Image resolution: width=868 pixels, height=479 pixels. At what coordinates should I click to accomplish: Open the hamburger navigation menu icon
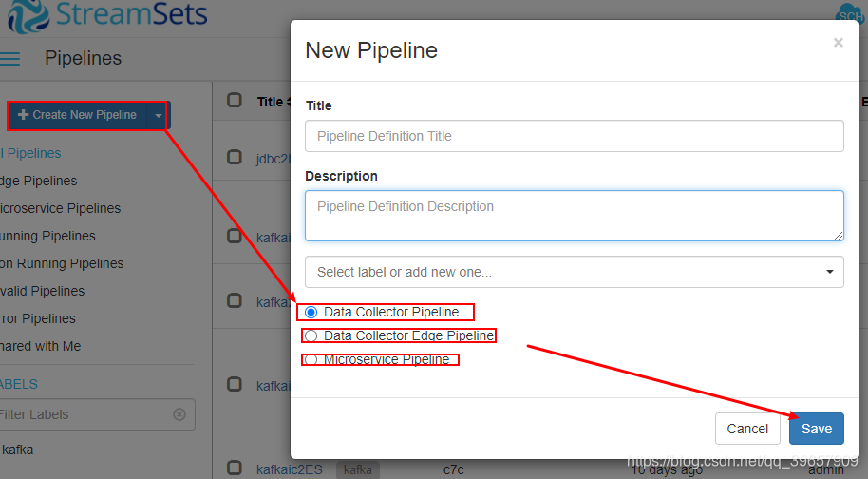point(9,59)
